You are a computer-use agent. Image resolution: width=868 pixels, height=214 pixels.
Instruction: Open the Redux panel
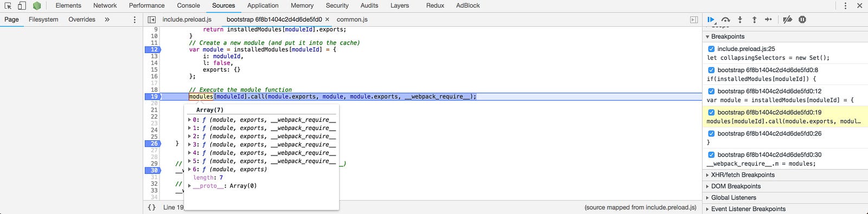click(435, 5)
